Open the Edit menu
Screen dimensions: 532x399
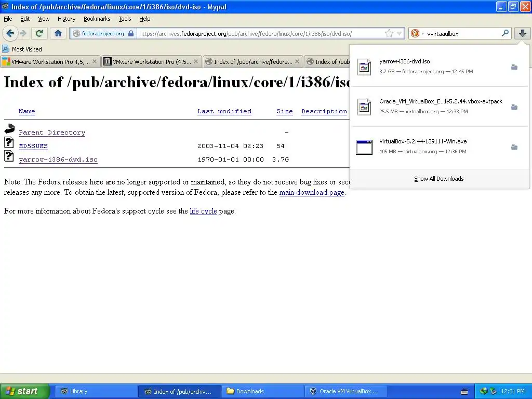pos(25,19)
